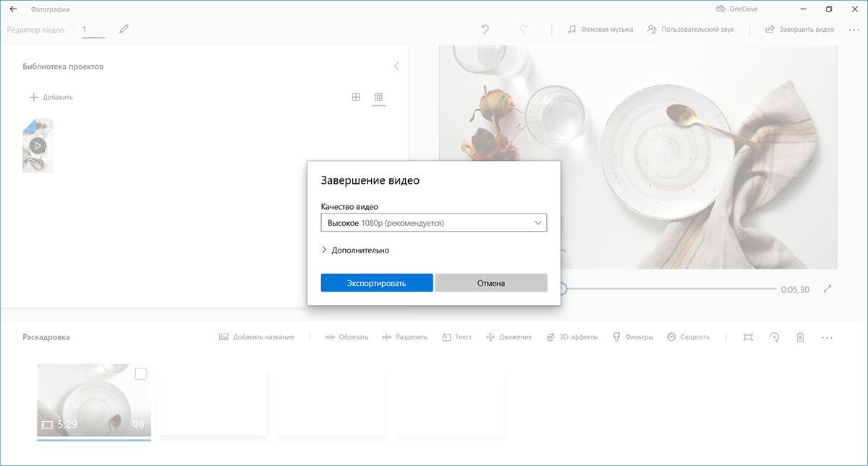The image size is (868, 466).
Task: Collapse the project library panel
Action: [396, 66]
